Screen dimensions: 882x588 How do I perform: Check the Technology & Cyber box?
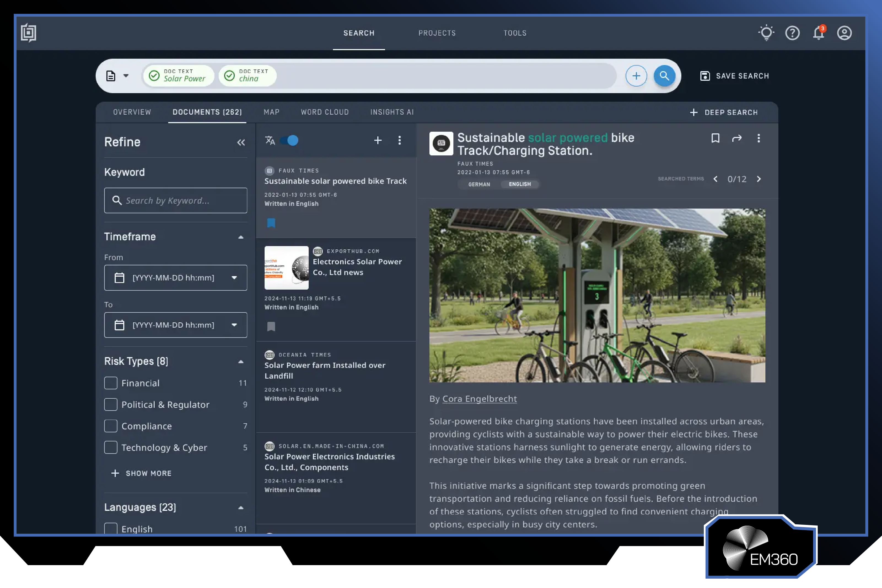[x=111, y=447]
